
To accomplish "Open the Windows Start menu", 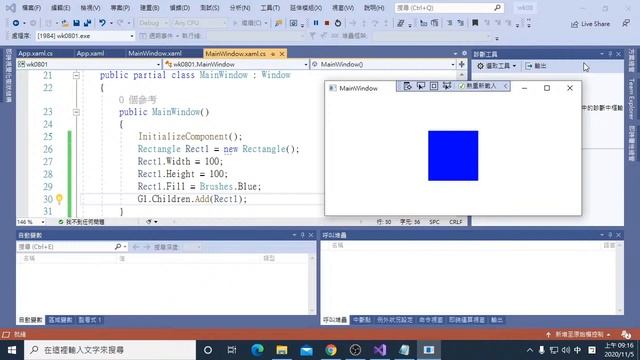I will [12, 350].
